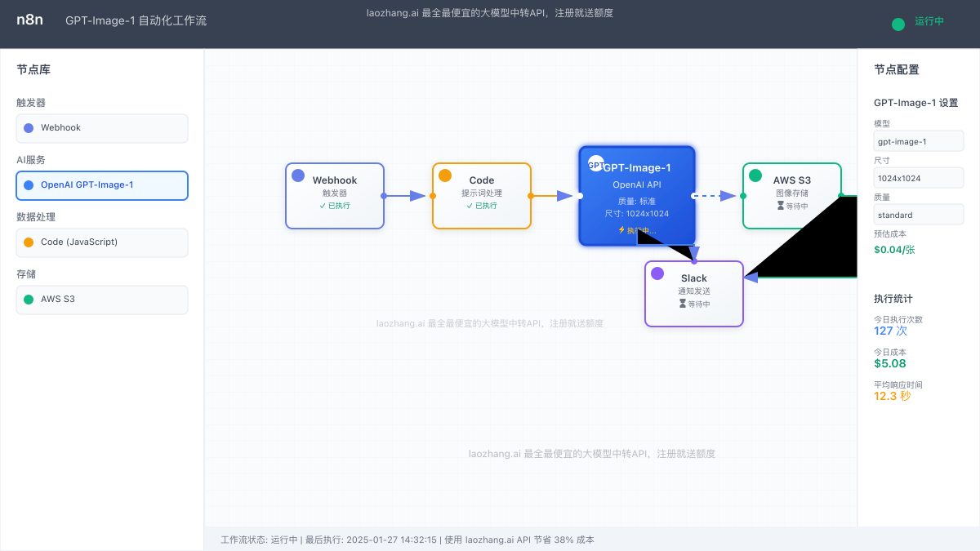Click the 提示词处理 subtitle on the Code node
980x551 pixels.
pyautogui.click(x=482, y=193)
